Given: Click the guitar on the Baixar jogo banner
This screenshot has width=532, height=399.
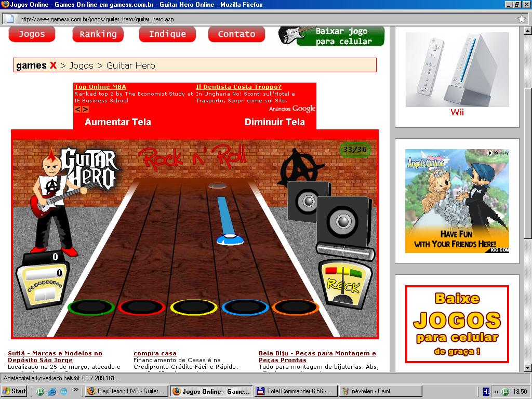Looking at the screenshot, I should (291, 36).
